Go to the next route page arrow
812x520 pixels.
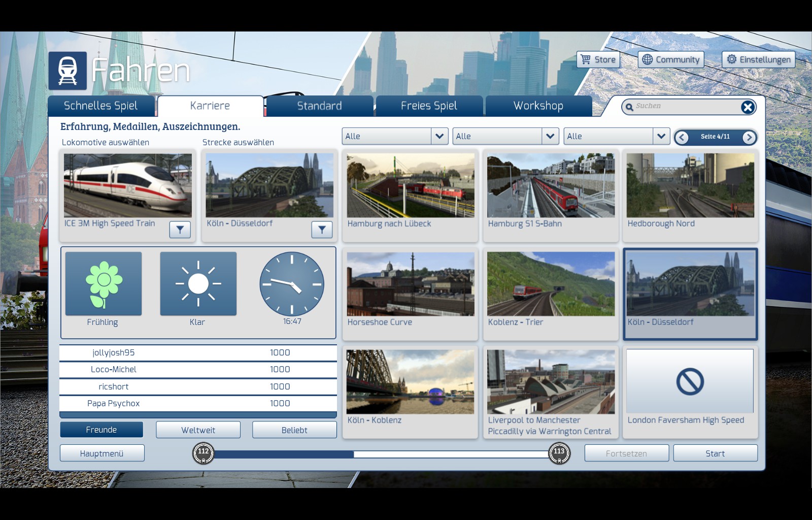tap(749, 137)
